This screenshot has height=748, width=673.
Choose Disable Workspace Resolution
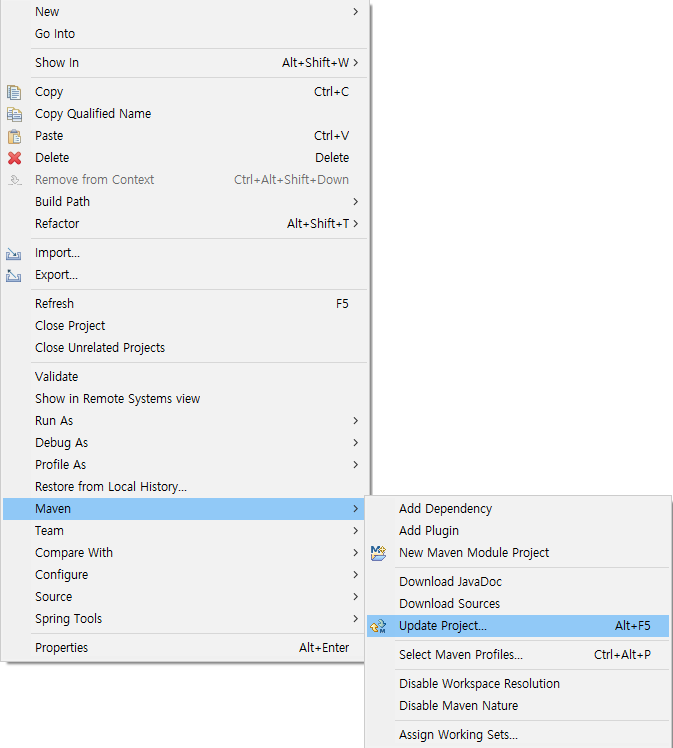click(518, 684)
